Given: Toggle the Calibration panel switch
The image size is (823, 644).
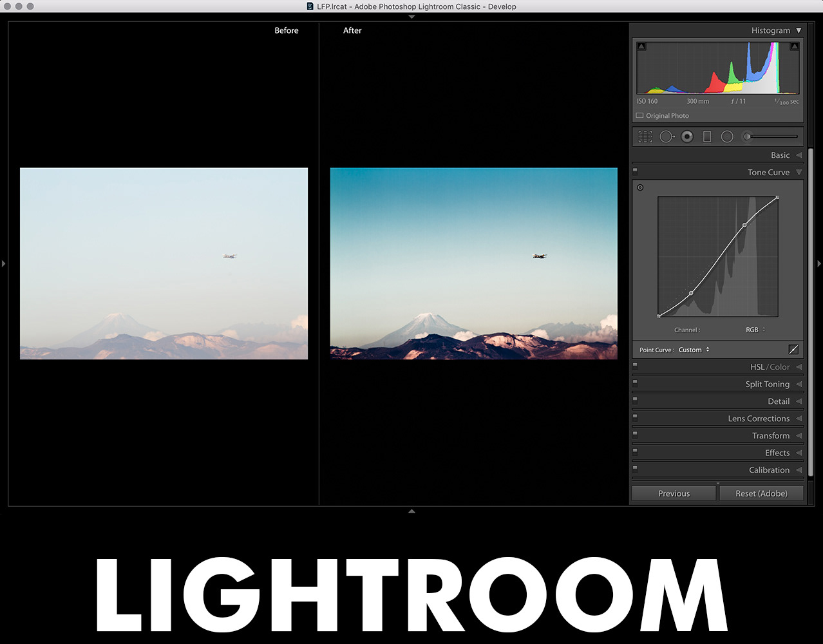Looking at the screenshot, I should 635,469.
